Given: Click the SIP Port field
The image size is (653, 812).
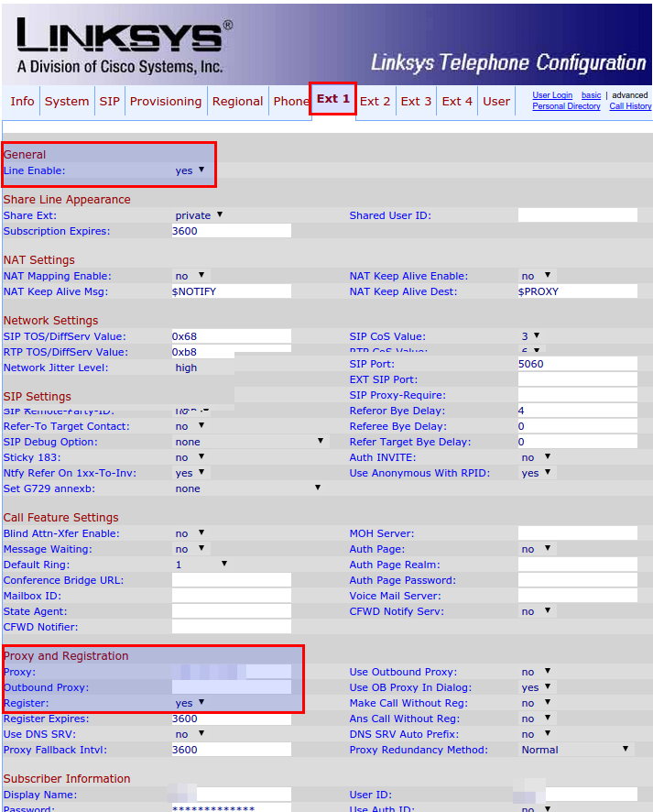Looking at the screenshot, I should click(578, 364).
